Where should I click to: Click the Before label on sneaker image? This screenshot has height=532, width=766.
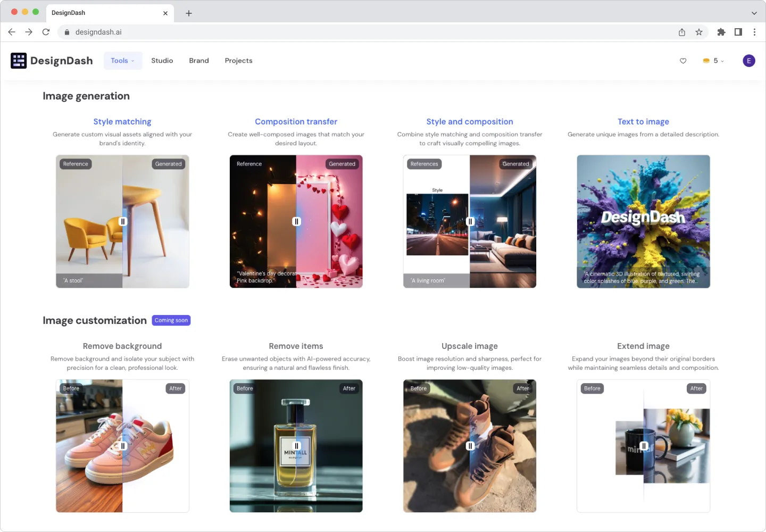[71, 388]
